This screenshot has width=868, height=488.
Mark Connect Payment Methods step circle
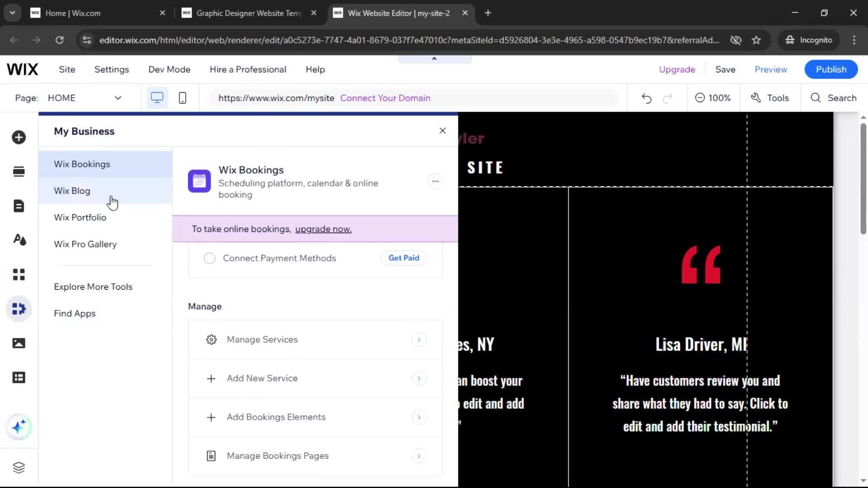point(209,258)
